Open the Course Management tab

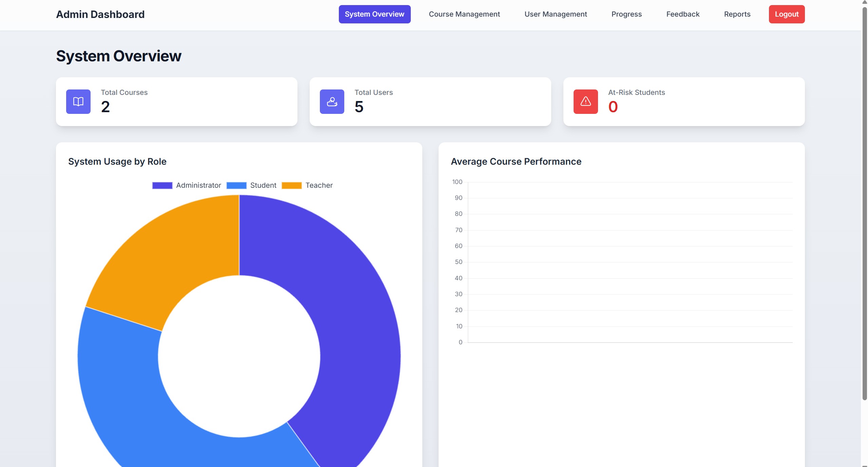pos(464,14)
